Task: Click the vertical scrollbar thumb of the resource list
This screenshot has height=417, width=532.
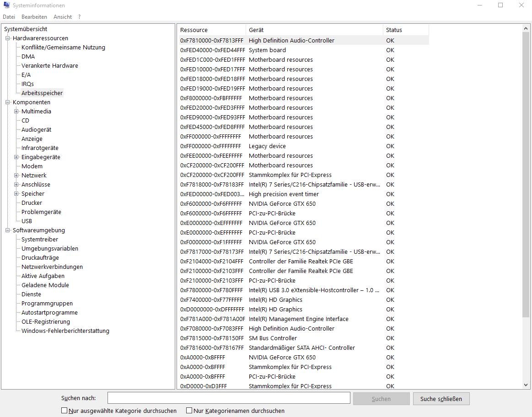Action: click(526, 175)
